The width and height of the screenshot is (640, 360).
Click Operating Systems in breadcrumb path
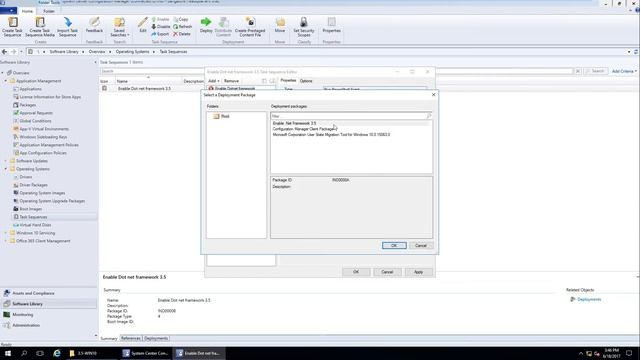(132, 52)
